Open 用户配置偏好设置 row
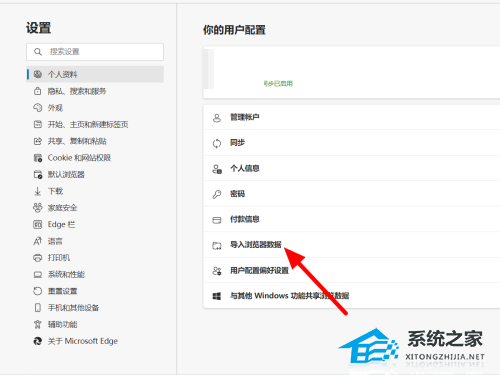 click(x=352, y=270)
